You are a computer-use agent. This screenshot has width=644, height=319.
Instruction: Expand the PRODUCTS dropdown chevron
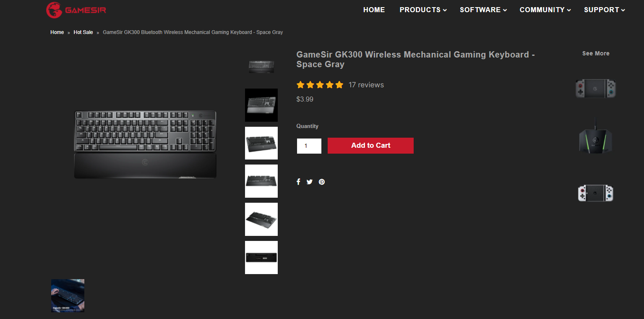coord(445,10)
